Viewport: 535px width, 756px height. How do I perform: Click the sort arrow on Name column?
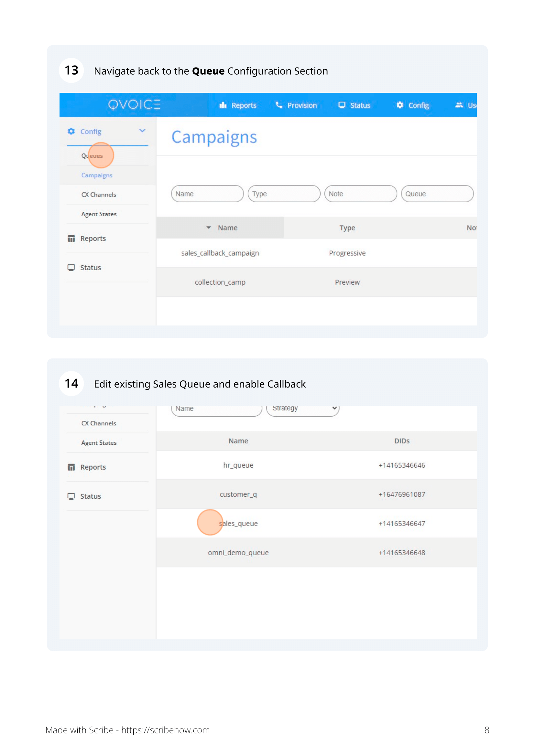[209, 228]
